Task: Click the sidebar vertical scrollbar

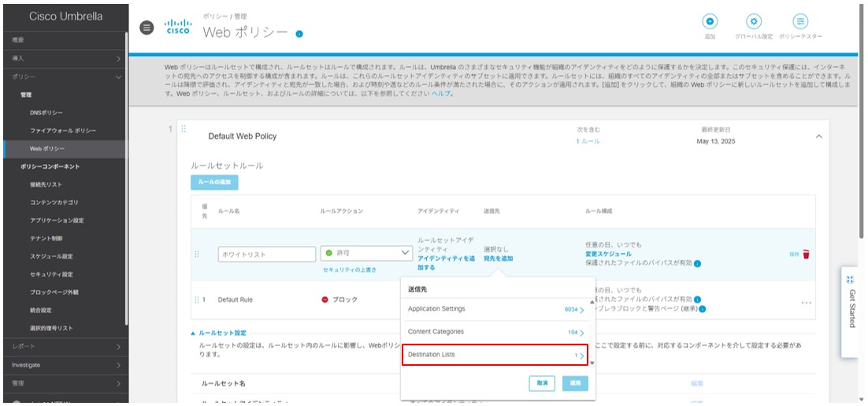Action: coord(127,177)
